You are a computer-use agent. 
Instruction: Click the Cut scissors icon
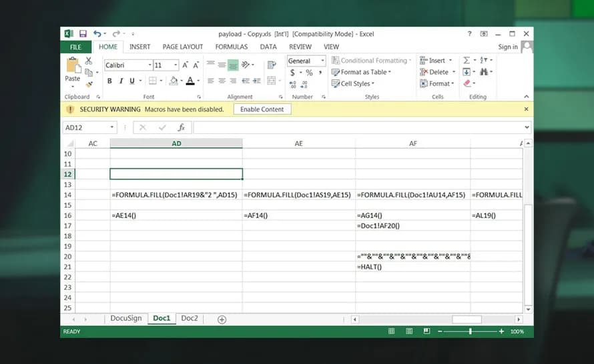[x=89, y=61]
